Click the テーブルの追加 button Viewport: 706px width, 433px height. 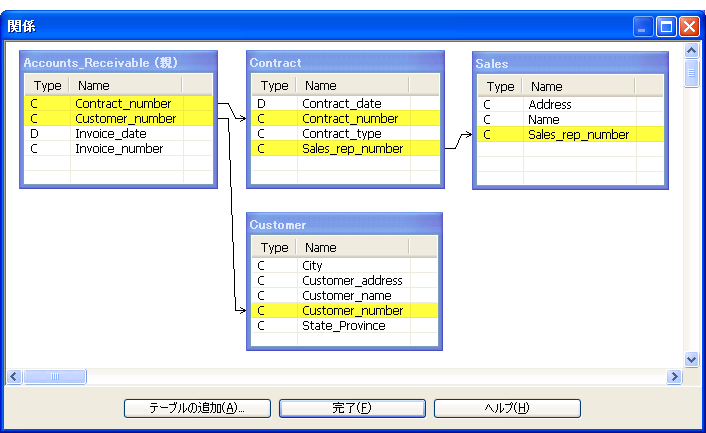point(197,408)
